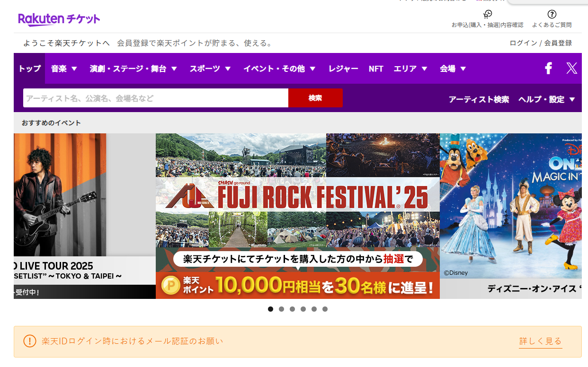This screenshot has width=588, height=367.
Task: Open the レジャー menu item
Action: point(343,69)
